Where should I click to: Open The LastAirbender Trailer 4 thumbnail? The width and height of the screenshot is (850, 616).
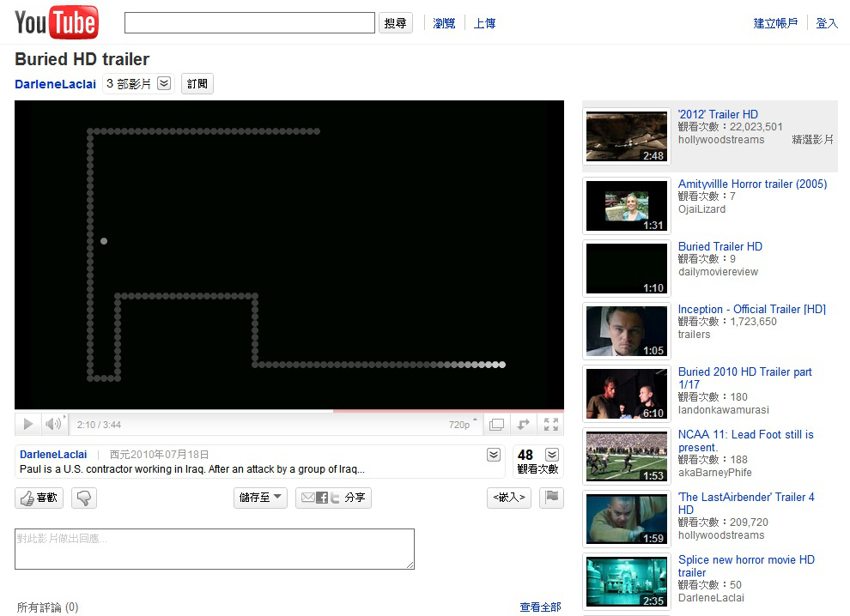(x=627, y=519)
